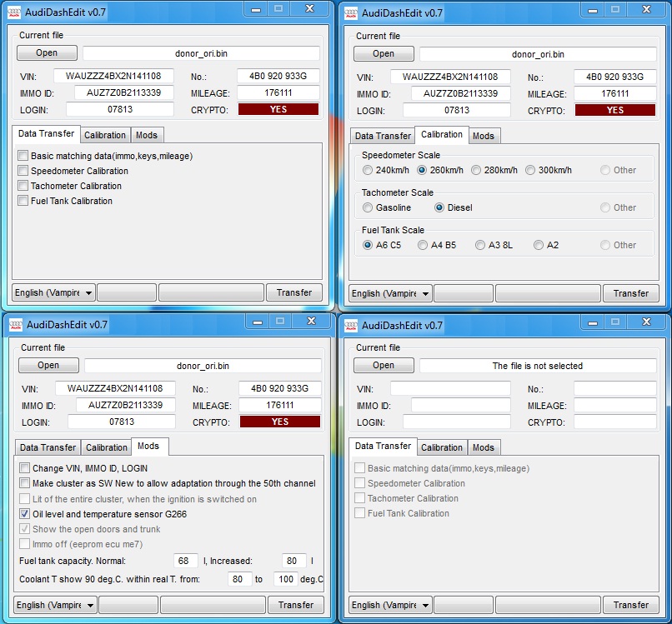Viewport: 672px width, 624px height.
Task: Open the Data Transfer tab in the Calibration window
Action: 383,136
